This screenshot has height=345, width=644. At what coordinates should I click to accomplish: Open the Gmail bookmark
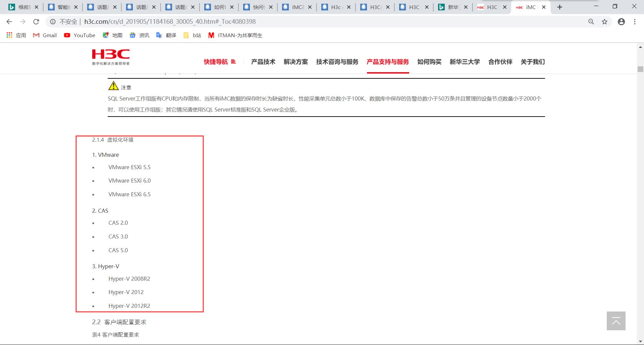tap(45, 35)
